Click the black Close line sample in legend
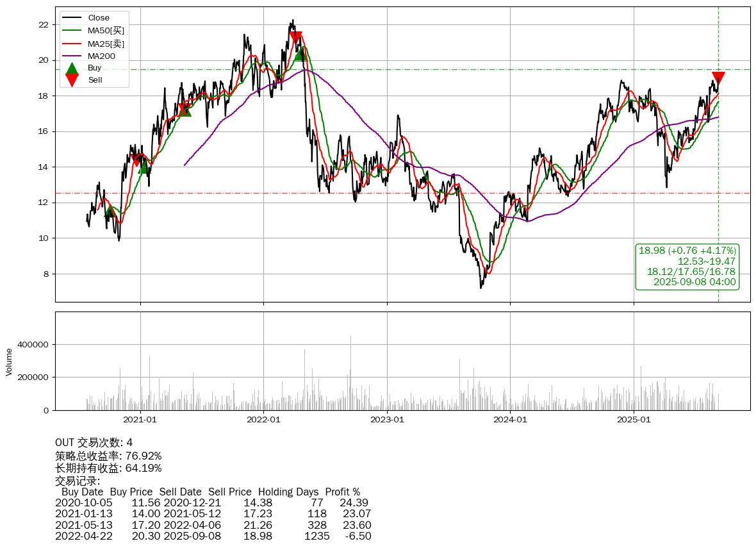The height and width of the screenshot is (548, 756). pos(72,18)
